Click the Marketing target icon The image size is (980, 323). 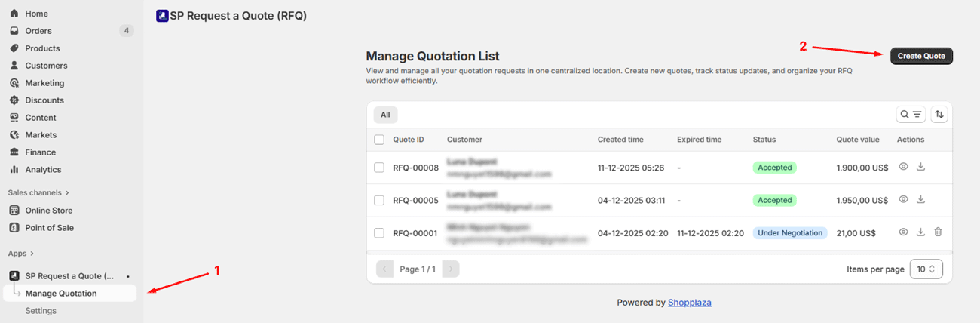coord(14,83)
